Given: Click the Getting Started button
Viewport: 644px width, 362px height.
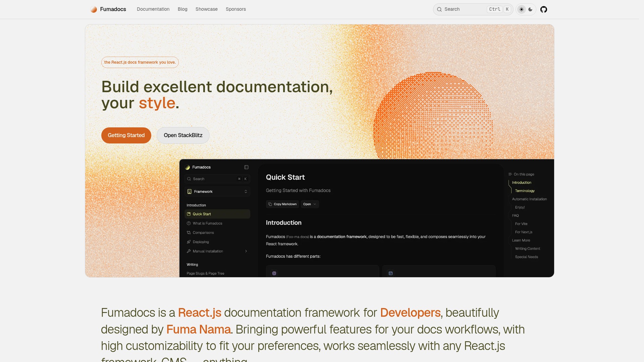Looking at the screenshot, I should pyautogui.click(x=126, y=135).
